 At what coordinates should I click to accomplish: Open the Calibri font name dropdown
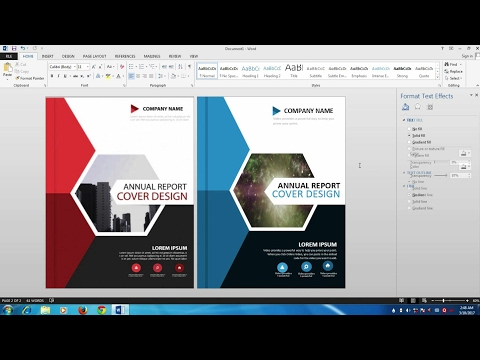pos(75,67)
